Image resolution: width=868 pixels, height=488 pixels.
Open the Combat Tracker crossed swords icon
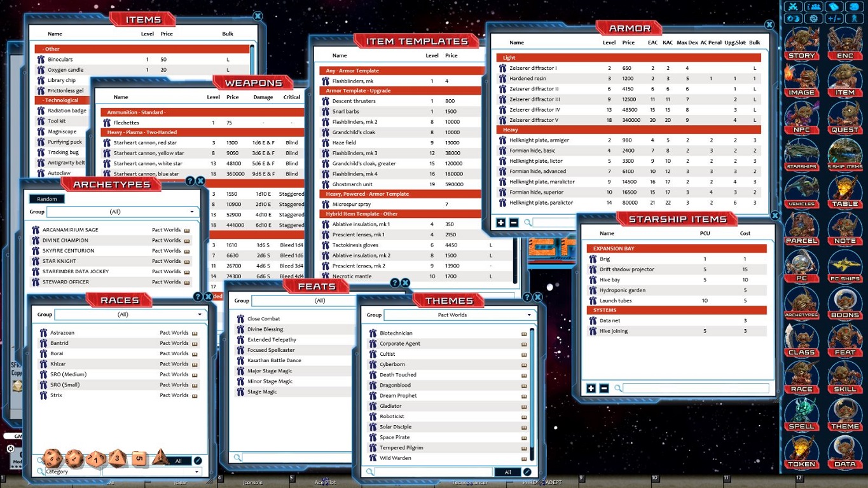794,6
